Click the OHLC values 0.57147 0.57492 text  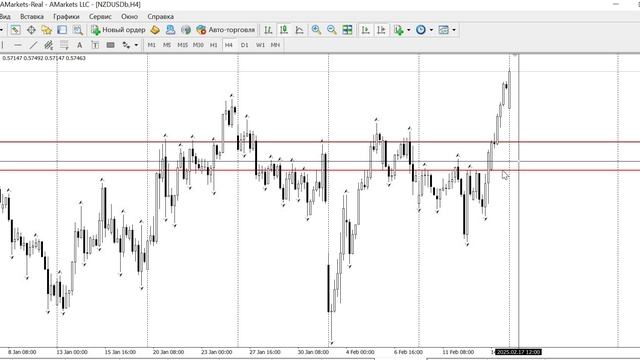[44, 58]
